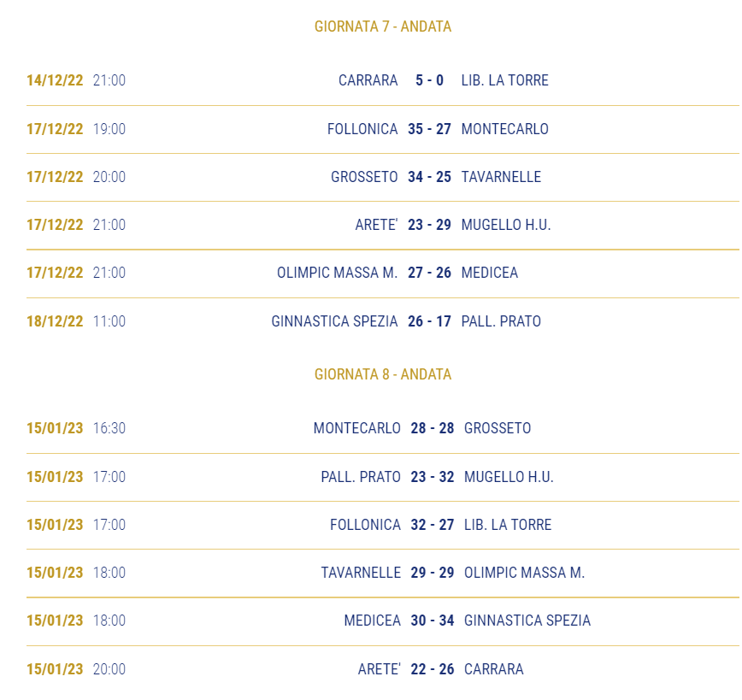The width and height of the screenshot is (742, 700).
Task: Open the 14/12/22 match date
Action: [55, 80]
